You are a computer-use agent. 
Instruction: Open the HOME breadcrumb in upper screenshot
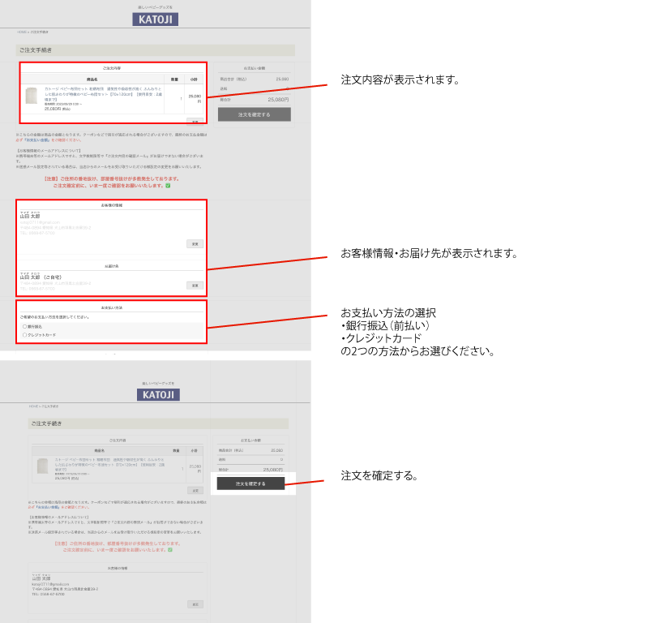(x=21, y=32)
